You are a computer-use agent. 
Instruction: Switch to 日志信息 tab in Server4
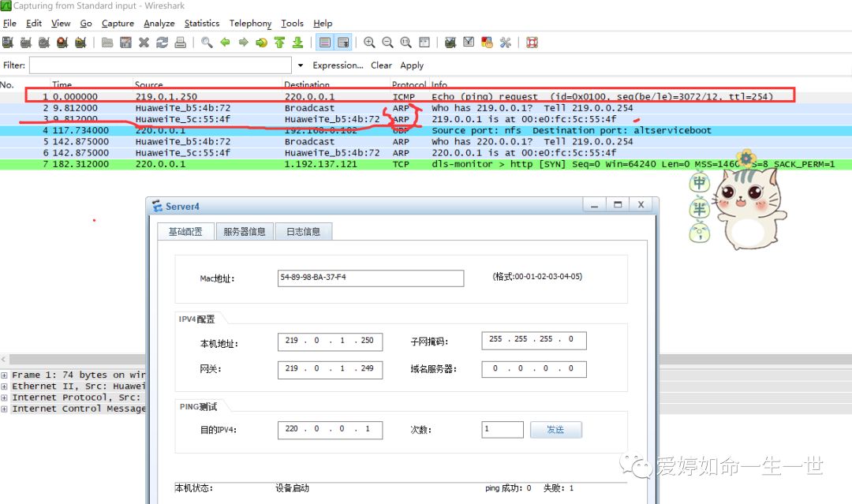tap(303, 232)
